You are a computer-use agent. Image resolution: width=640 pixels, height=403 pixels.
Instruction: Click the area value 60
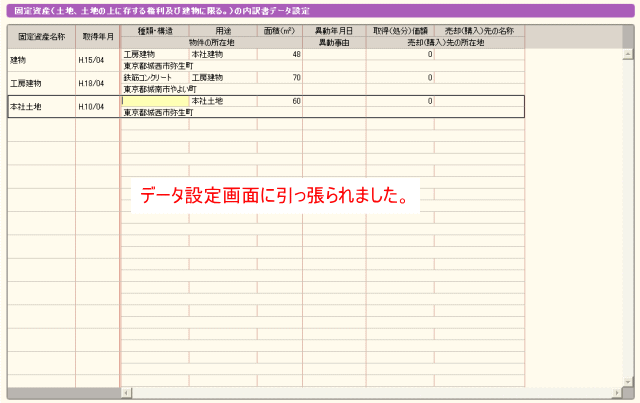280,101
